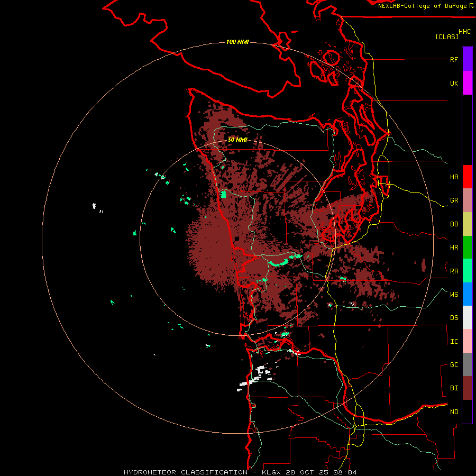Click the DS white legend swatch

(x=467, y=317)
